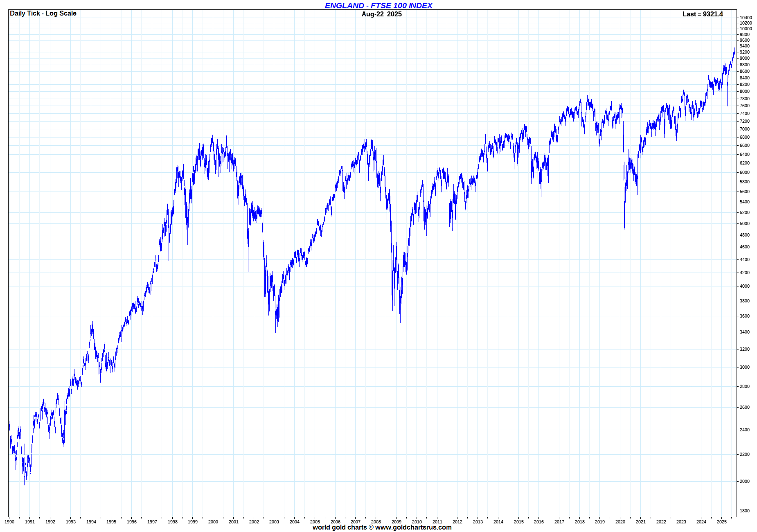Click the 1800 value on price axis
757x532 pixels.
pyautogui.click(x=745, y=511)
